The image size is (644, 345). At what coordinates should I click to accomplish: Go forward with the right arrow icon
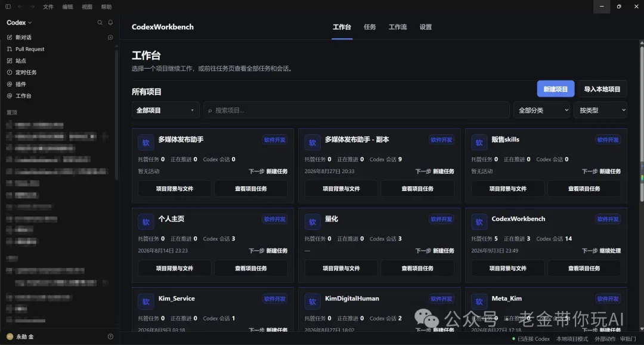click(x=32, y=7)
